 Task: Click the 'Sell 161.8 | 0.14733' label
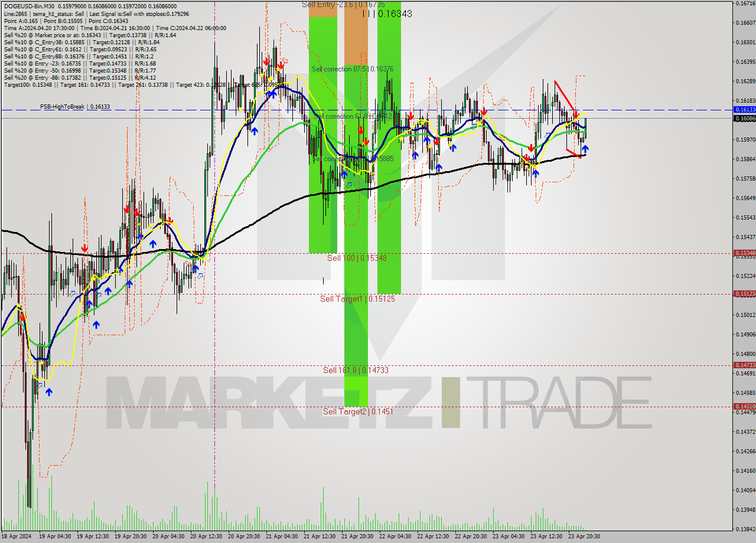pyautogui.click(x=356, y=370)
